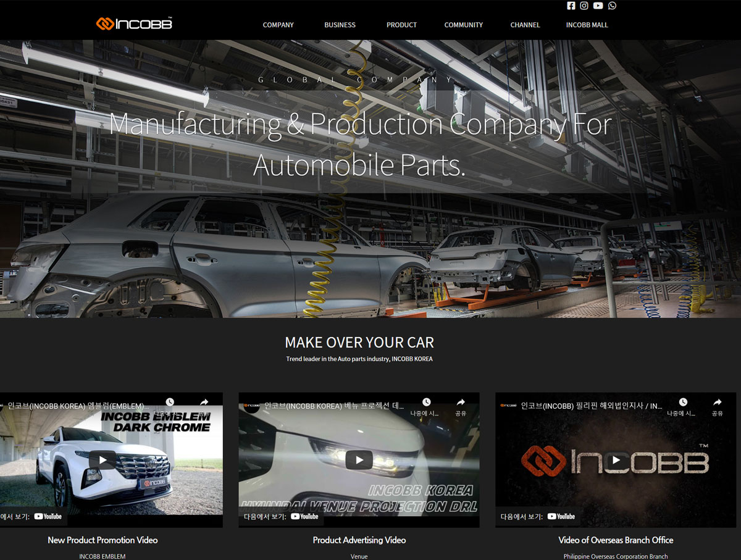Viewport: 741px width, 560px height.
Task: Share the Venue projection video
Action: (461, 407)
